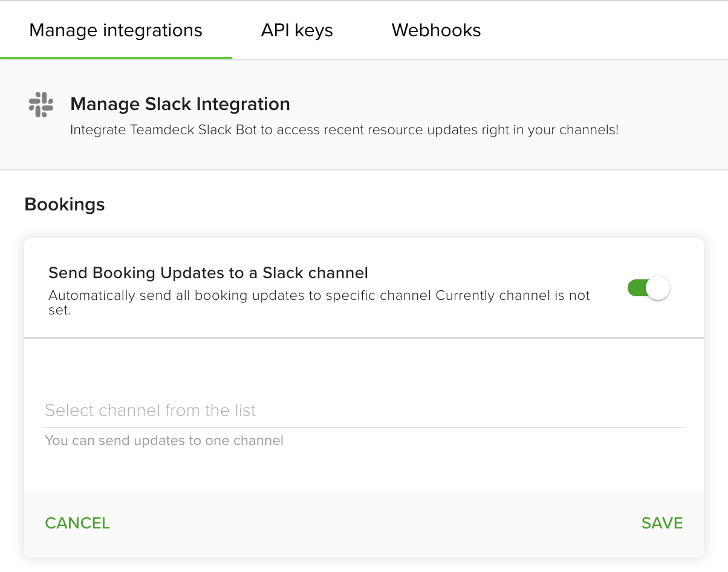Image resolution: width=728 pixels, height=572 pixels.
Task: Save the Slack channel settings
Action: point(662,523)
